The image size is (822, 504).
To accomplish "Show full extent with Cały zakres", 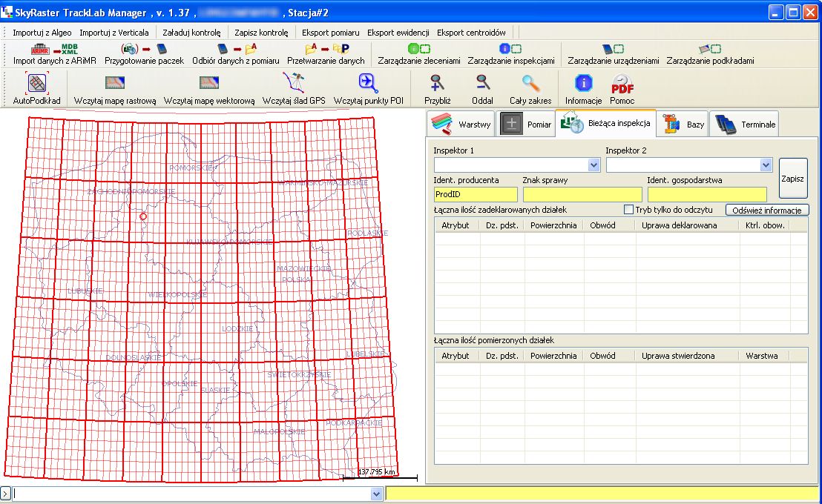I will tap(530, 82).
